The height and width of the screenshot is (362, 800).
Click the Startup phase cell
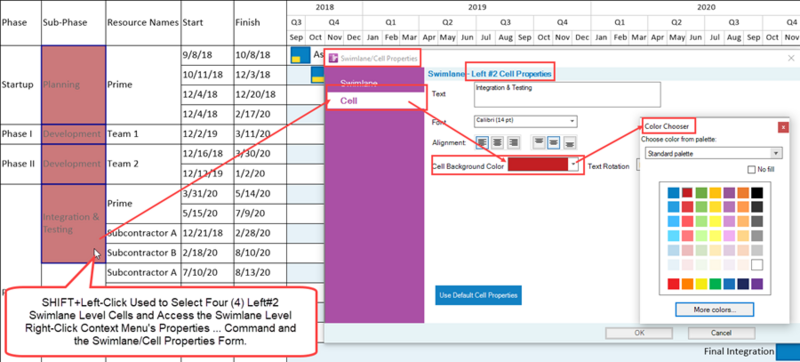[x=20, y=85]
